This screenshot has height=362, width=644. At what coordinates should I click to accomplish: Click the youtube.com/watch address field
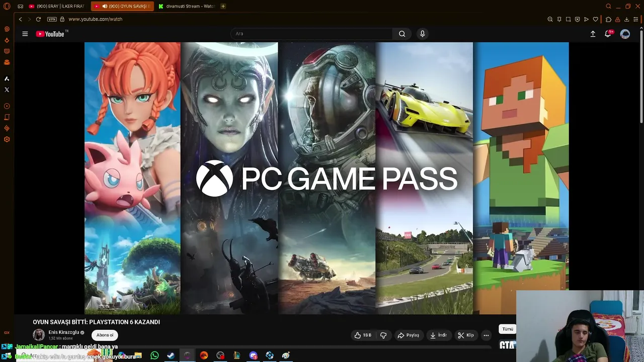[96, 19]
